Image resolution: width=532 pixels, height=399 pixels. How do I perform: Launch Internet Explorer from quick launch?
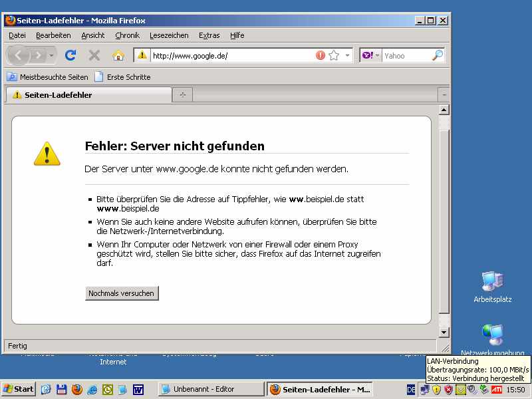92,390
